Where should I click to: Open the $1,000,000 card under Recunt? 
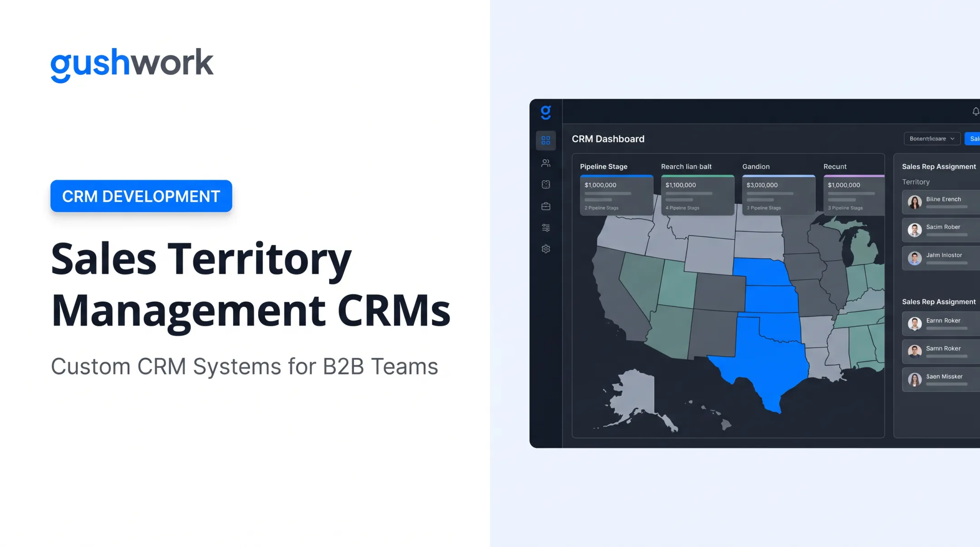click(x=854, y=195)
